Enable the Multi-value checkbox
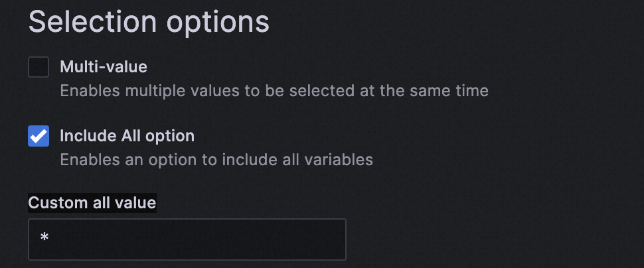The height and width of the screenshot is (268, 644). [39, 67]
